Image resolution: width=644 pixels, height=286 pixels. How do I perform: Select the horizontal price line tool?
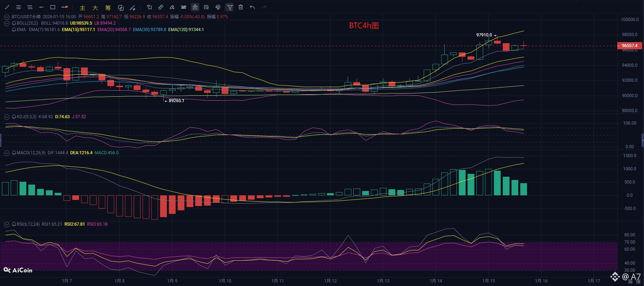(41, 7)
